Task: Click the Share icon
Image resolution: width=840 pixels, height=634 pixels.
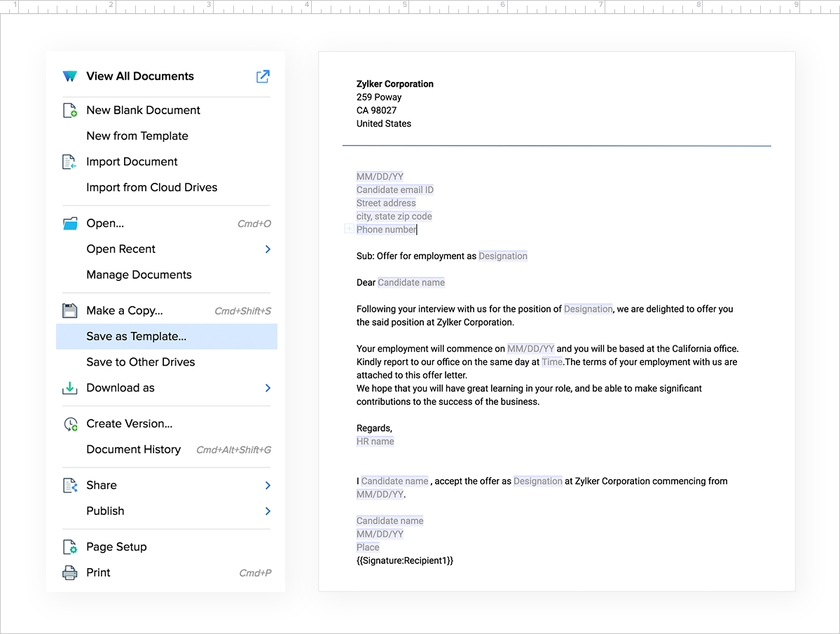Action: 70,485
